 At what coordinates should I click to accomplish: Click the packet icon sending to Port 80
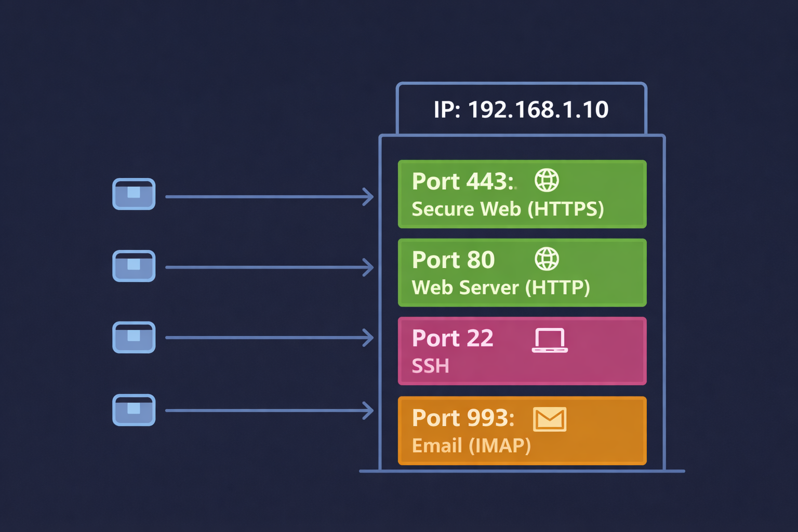[134, 266]
